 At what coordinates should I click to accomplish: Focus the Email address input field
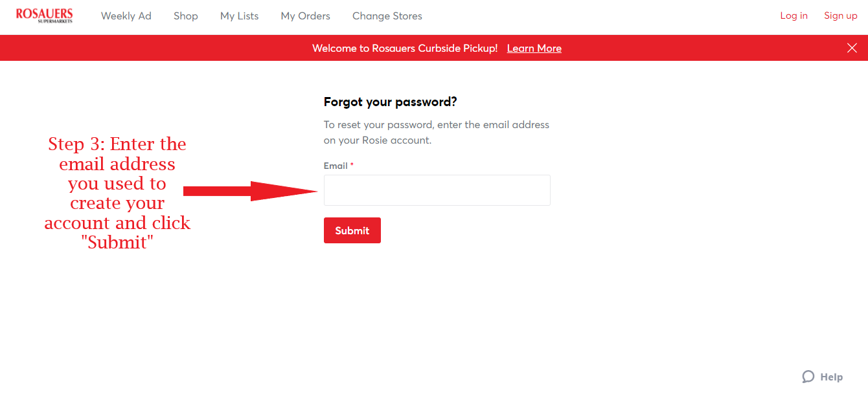tap(437, 190)
